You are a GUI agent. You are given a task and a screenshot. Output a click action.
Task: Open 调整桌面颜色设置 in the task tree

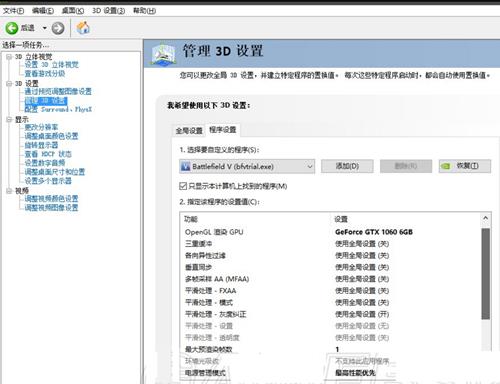[x=51, y=136]
